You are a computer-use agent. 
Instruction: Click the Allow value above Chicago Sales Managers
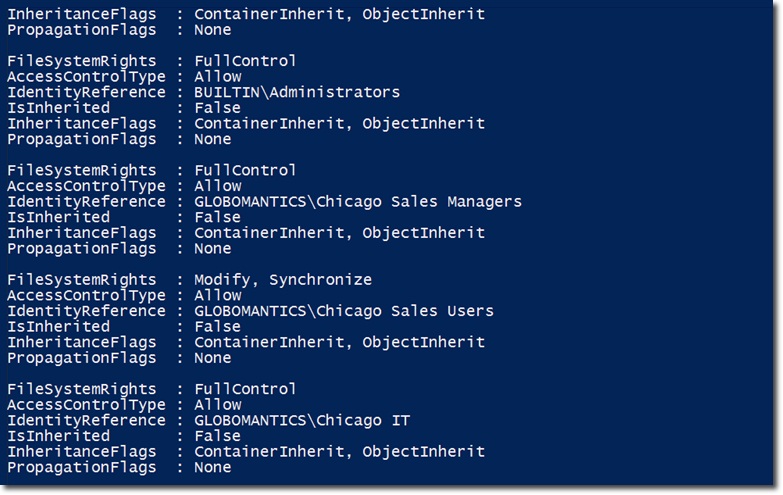217,186
